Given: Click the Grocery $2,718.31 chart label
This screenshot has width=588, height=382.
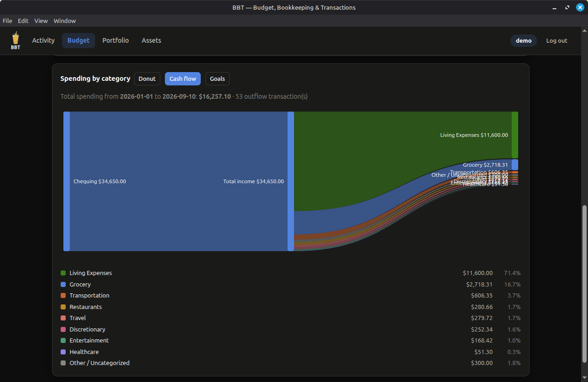Looking at the screenshot, I should coord(486,165).
